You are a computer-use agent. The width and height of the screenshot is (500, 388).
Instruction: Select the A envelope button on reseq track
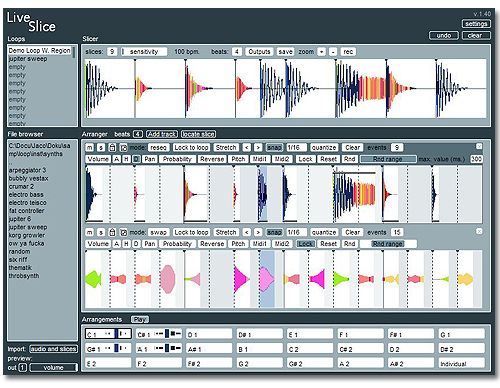coord(116,159)
